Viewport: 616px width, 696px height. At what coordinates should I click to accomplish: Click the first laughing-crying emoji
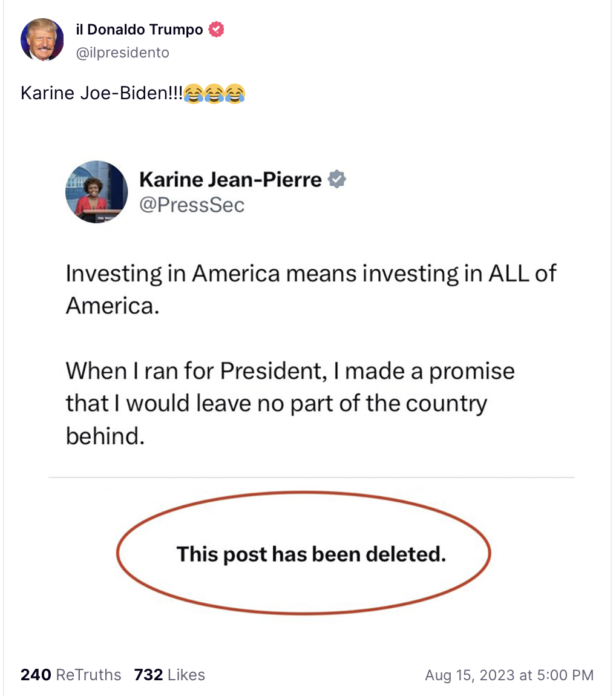(x=193, y=94)
